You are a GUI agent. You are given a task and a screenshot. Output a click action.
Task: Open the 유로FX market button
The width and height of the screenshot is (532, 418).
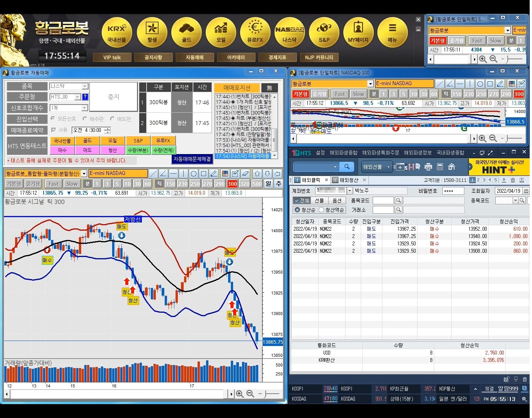pos(255,32)
